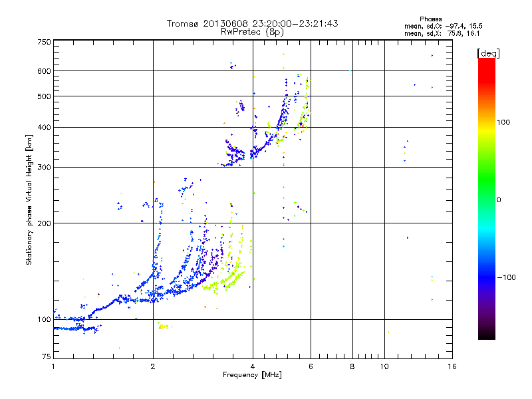532x399 pixels.
Task: Click the colorbar '100' tick label
Action: (x=503, y=122)
